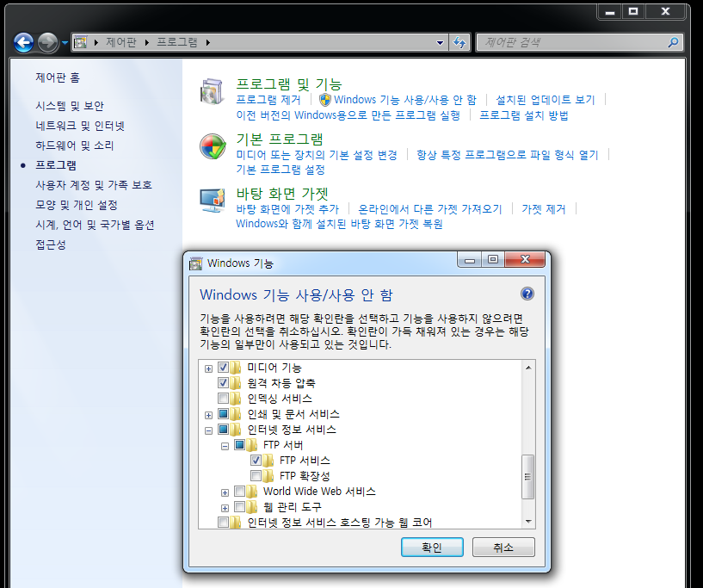Image resolution: width=703 pixels, height=588 pixels.
Task: Click the 프로그램 및 기능 category icon
Action: click(212, 92)
